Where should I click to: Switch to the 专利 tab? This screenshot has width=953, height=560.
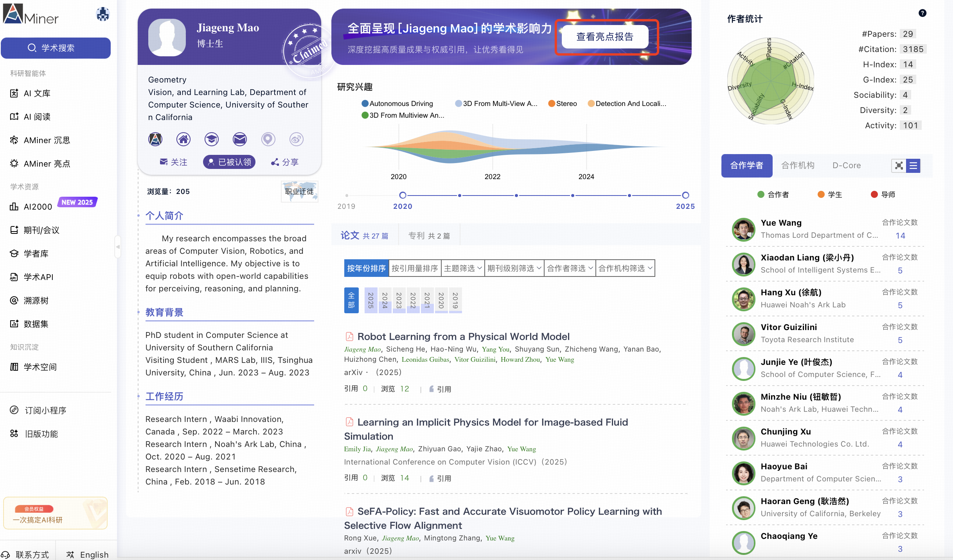(429, 235)
